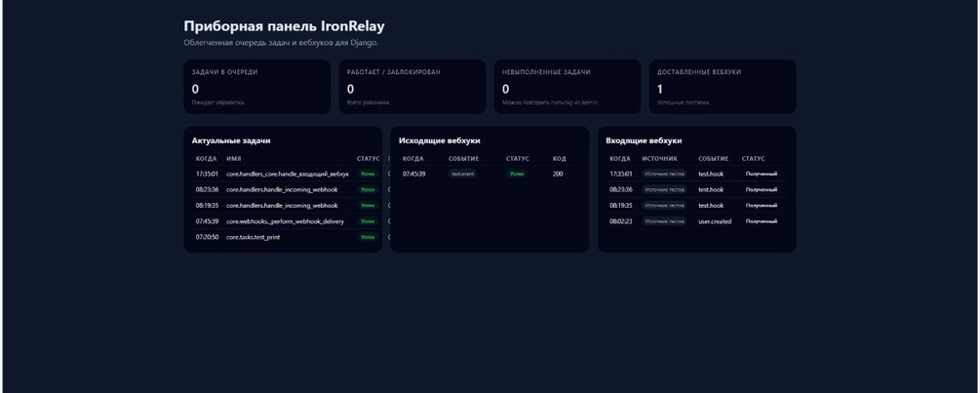Click the 'Входящие вебхуки' panel title

click(x=644, y=140)
